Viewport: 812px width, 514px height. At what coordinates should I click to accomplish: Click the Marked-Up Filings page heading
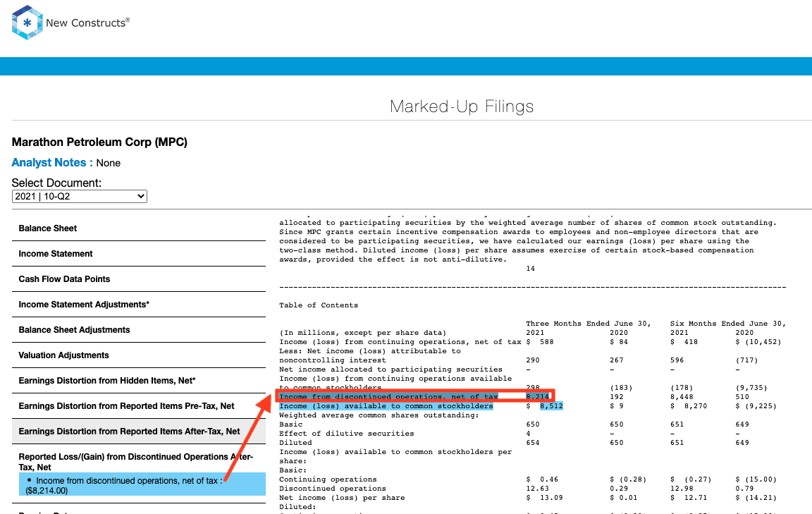[x=462, y=106]
